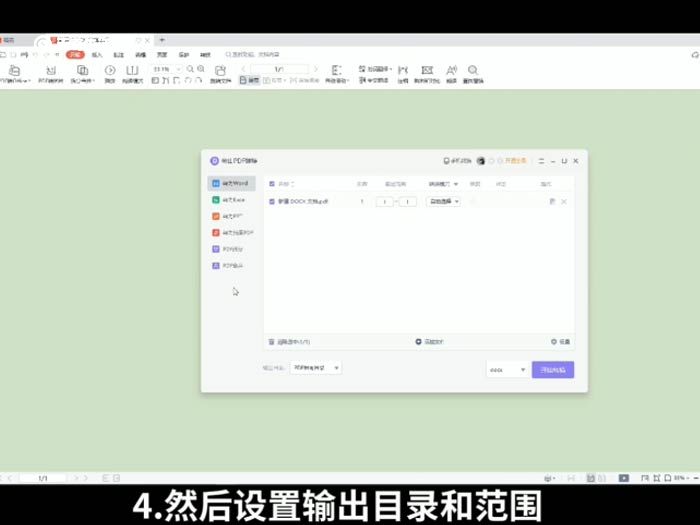Screen dimensions: 700x525
Task: Click Screenshot and Compare toolbar icon
Action: tap(427, 74)
